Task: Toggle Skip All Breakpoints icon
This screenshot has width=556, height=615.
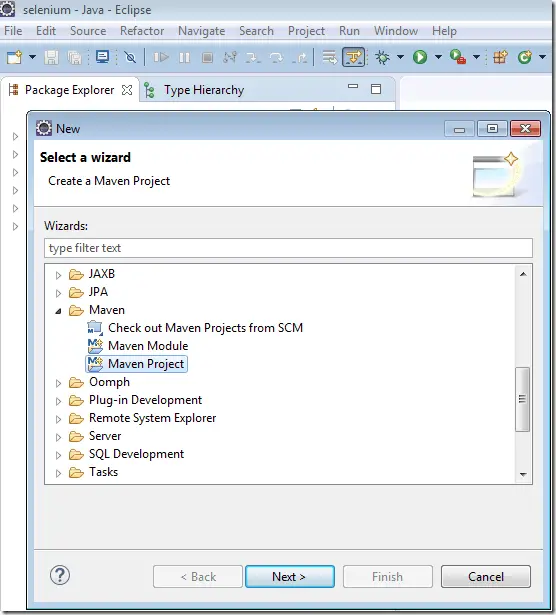Action: point(130,58)
